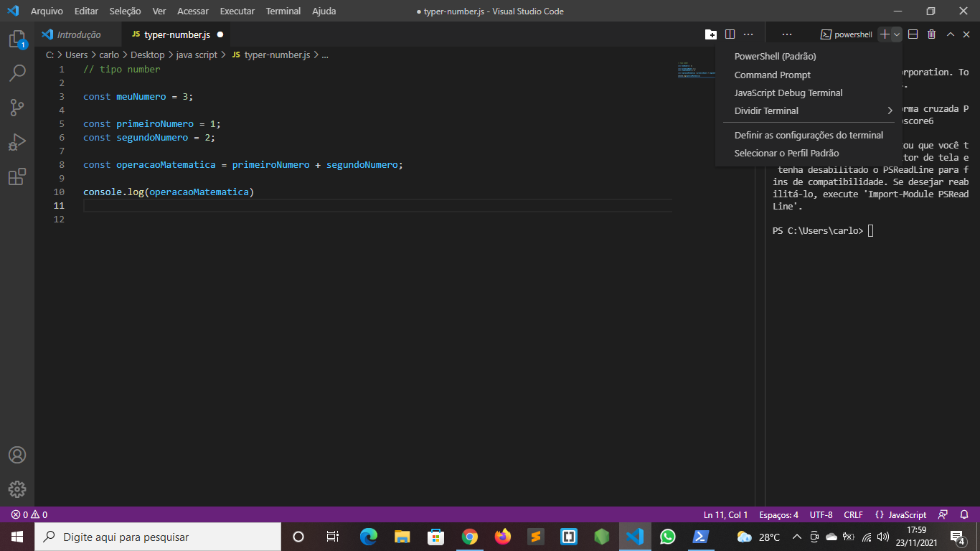This screenshot has height=551, width=980.
Task: Open the Search view in activity bar
Action: click(x=17, y=73)
